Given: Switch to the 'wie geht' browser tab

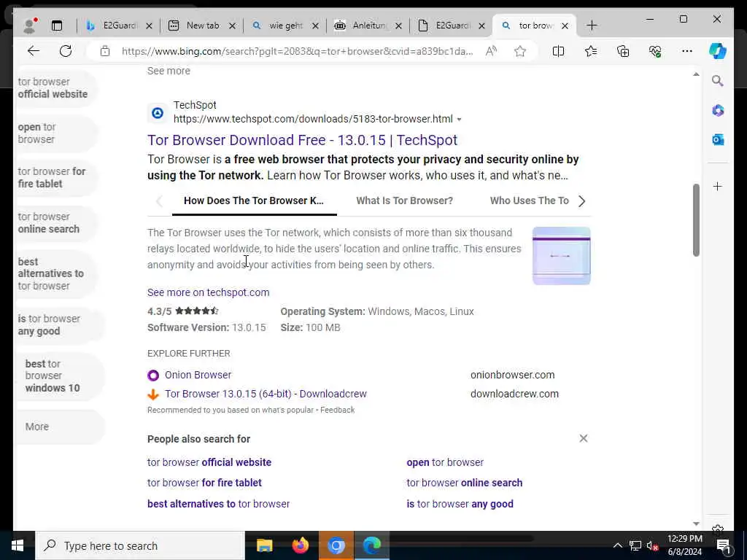Looking at the screenshot, I should (285, 26).
